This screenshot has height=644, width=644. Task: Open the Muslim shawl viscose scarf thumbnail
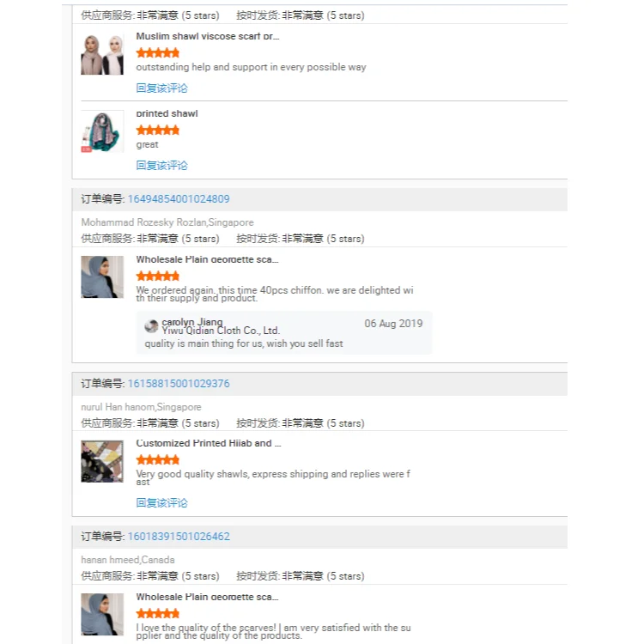click(x=102, y=54)
